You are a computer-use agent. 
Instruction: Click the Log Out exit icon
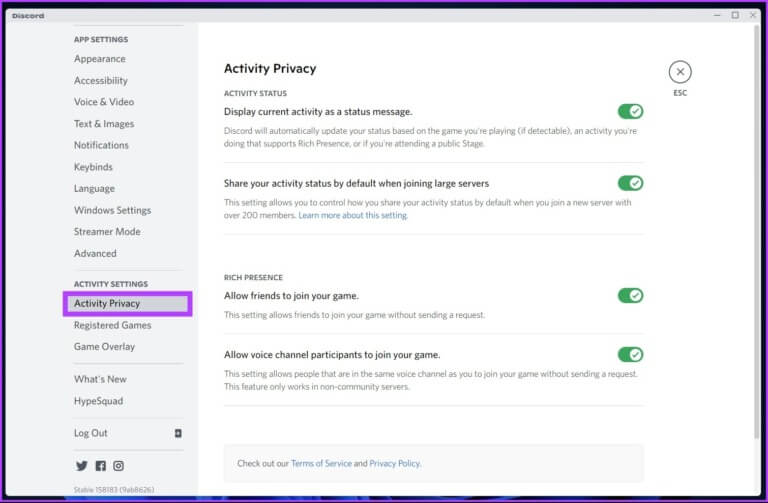pos(178,433)
